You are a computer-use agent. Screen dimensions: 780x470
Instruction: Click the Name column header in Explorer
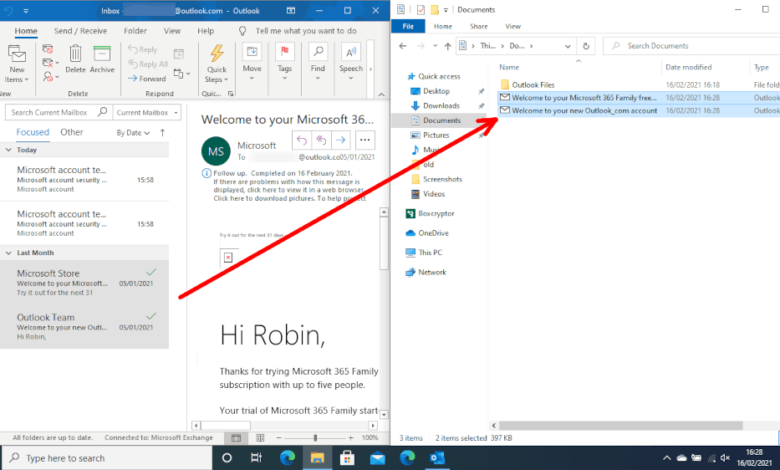pos(509,67)
